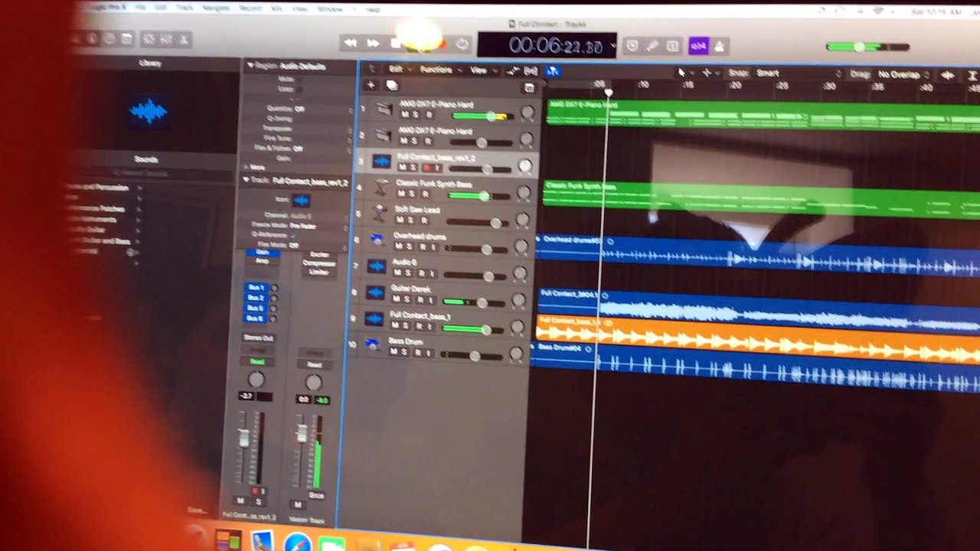Mute the channel strip in inspector

tap(240, 500)
